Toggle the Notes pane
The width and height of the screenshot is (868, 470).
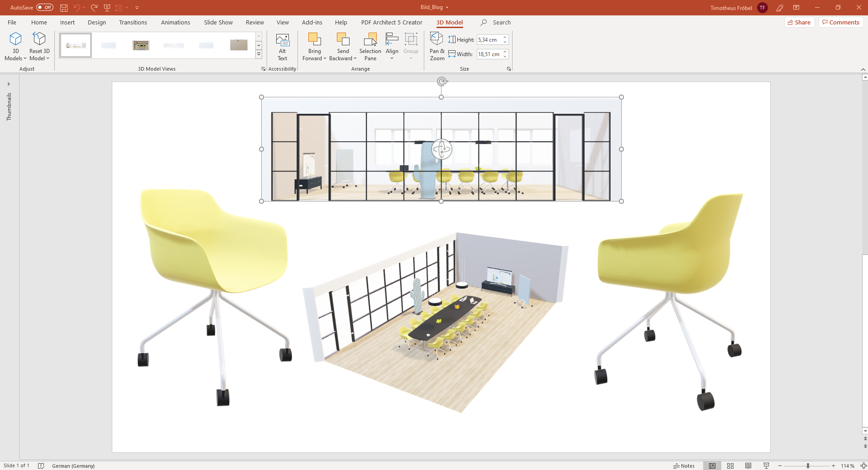coord(684,465)
